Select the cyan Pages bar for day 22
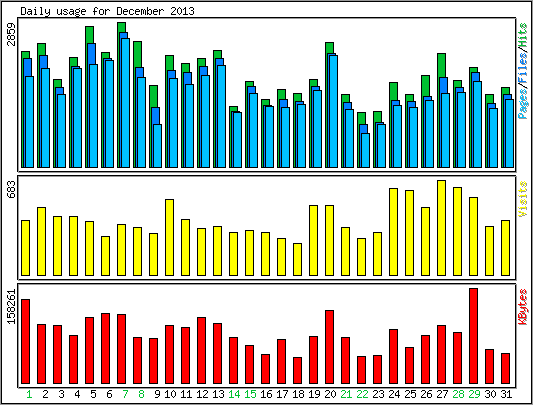This screenshot has width=533, height=405. coord(365,150)
